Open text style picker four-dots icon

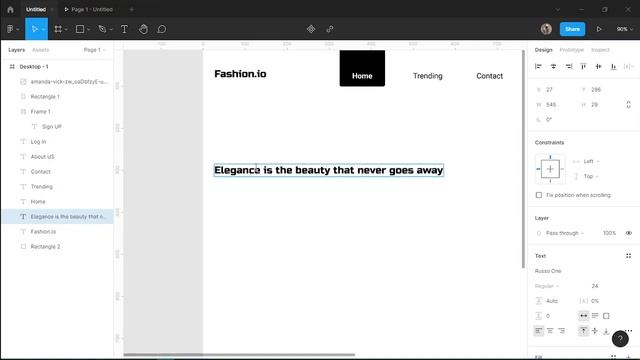(629, 256)
